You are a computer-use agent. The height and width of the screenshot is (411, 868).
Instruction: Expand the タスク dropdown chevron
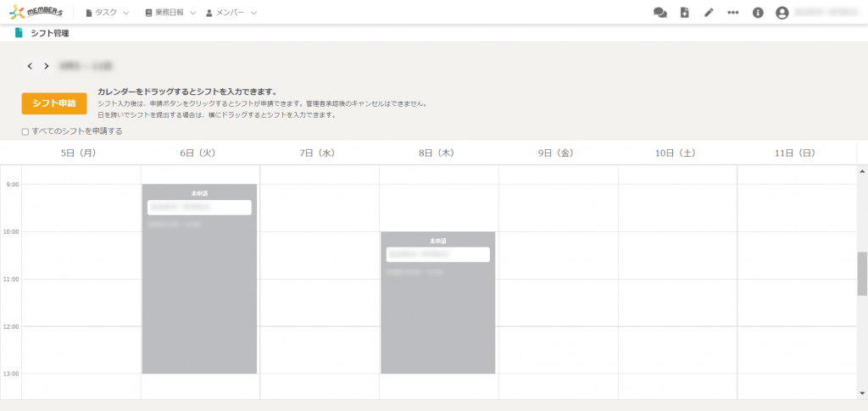coord(125,13)
